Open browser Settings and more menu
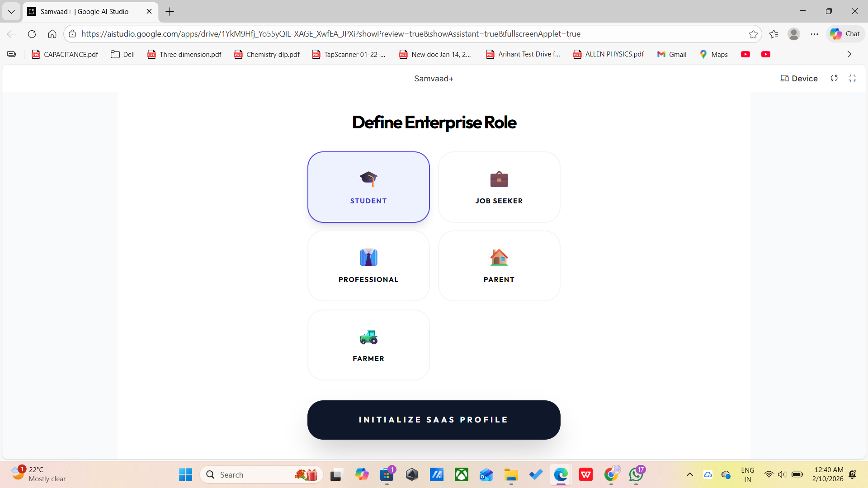868x488 pixels. click(814, 34)
